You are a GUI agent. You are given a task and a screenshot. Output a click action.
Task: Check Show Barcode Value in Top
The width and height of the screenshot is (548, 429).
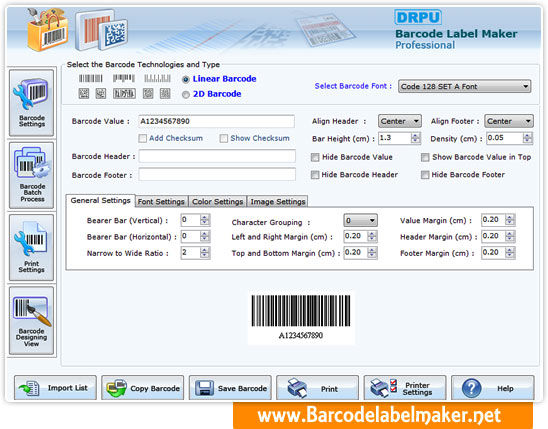click(425, 157)
